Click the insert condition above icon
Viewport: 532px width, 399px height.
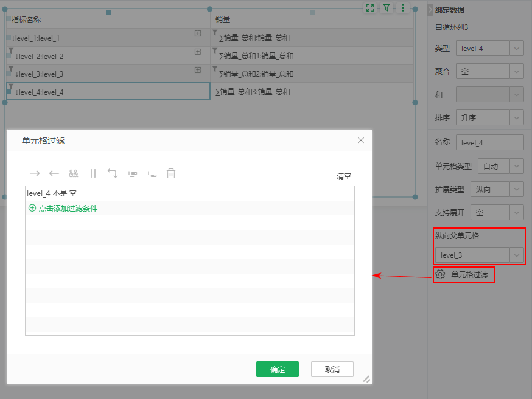click(132, 173)
